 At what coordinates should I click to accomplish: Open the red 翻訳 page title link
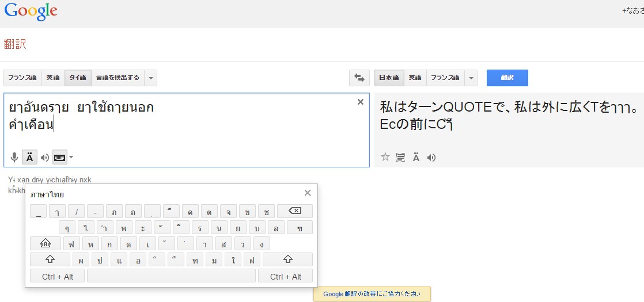pyautogui.click(x=15, y=44)
